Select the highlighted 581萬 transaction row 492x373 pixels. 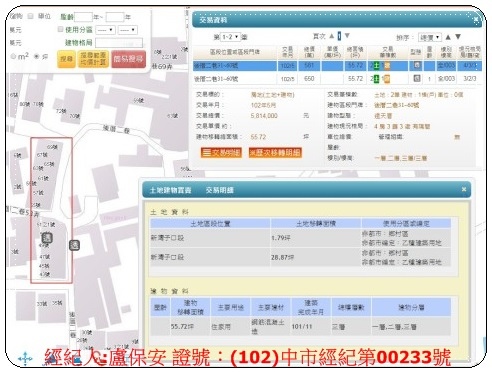point(337,65)
